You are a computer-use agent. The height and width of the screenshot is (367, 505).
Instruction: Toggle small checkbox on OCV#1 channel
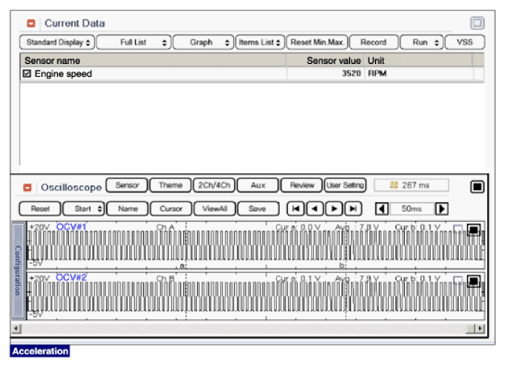tap(458, 228)
